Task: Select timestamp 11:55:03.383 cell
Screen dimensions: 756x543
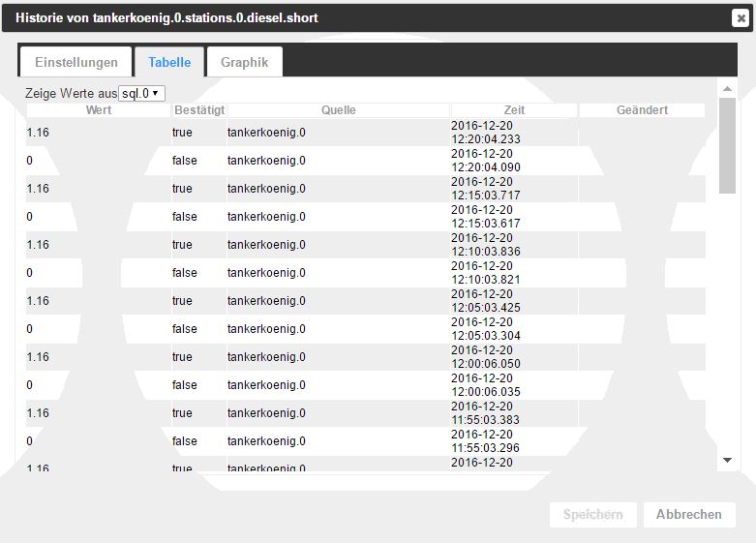Action: pyautogui.click(x=514, y=413)
